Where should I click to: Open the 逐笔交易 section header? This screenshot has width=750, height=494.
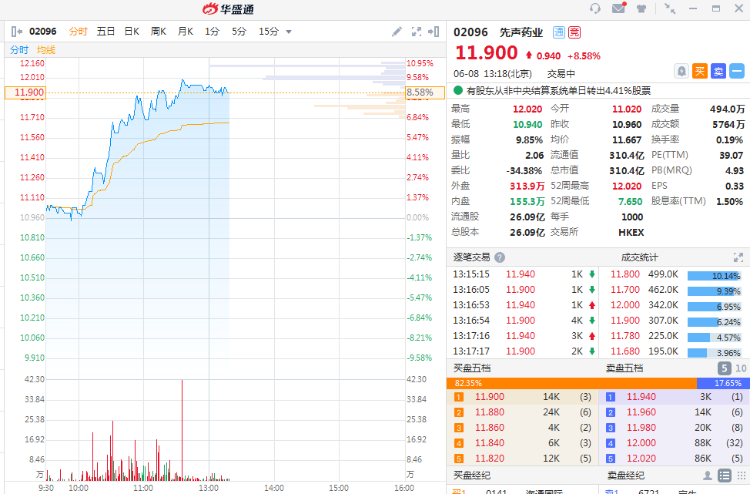tap(472, 258)
